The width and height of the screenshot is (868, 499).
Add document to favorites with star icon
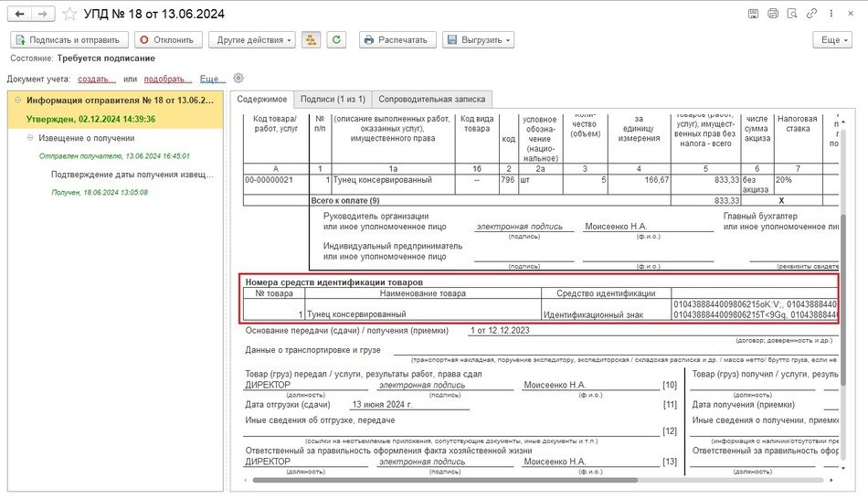coord(69,14)
